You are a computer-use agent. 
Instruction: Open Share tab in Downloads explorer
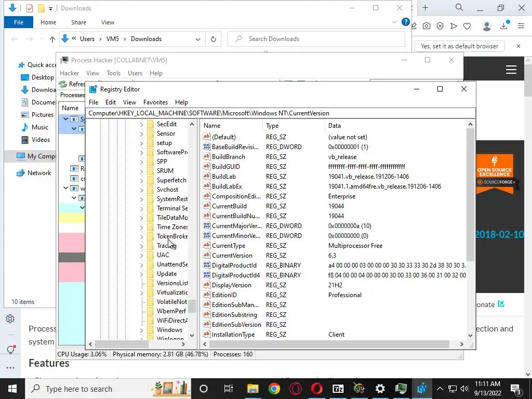tap(78, 22)
